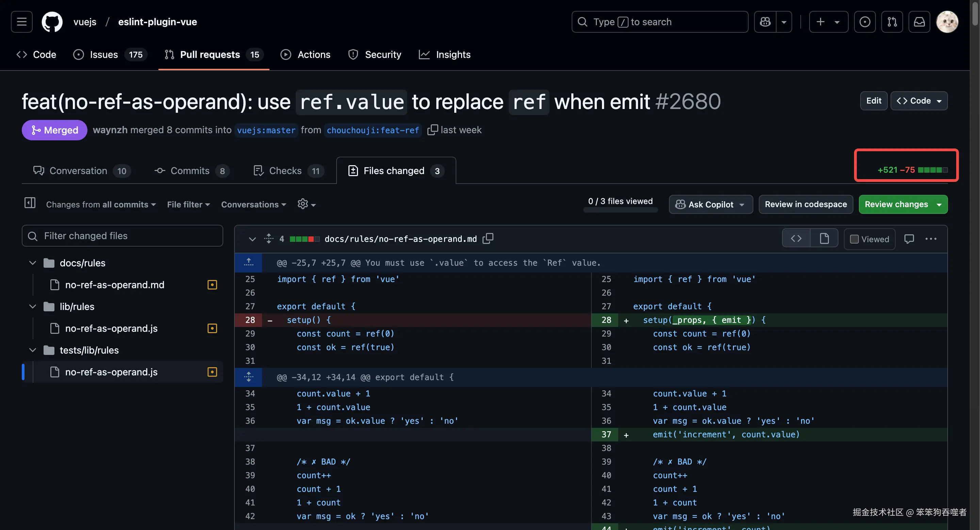Screen dimensions: 980x530
Task: Switch to rich diff display
Action: click(x=824, y=239)
